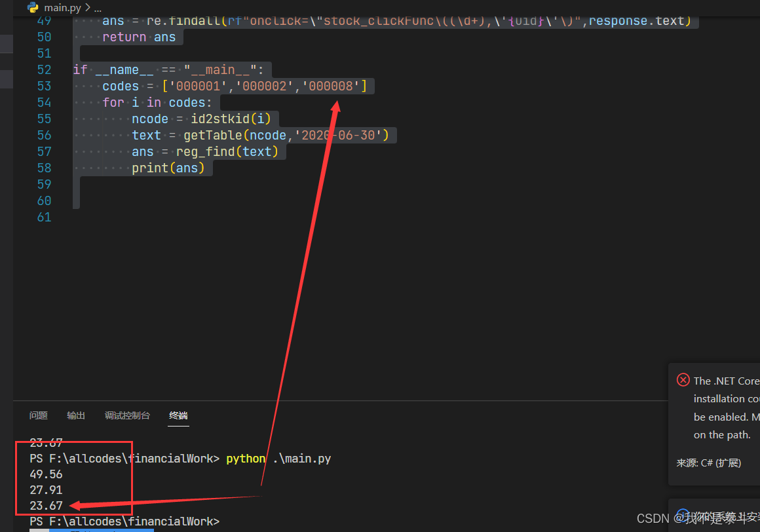Open the 调试控制台 tab

pos(128,415)
